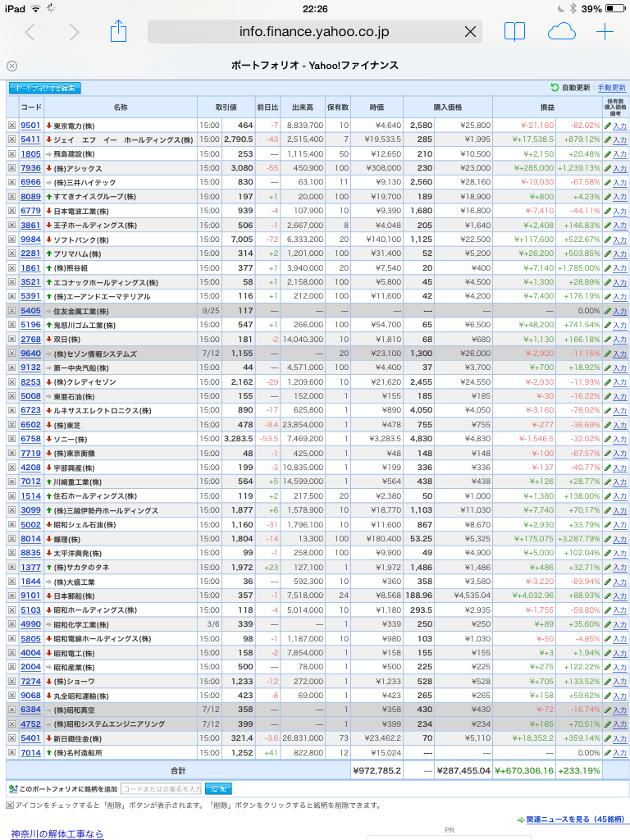Click the 入力 link for 昭和シェル石油

[x=620, y=525]
